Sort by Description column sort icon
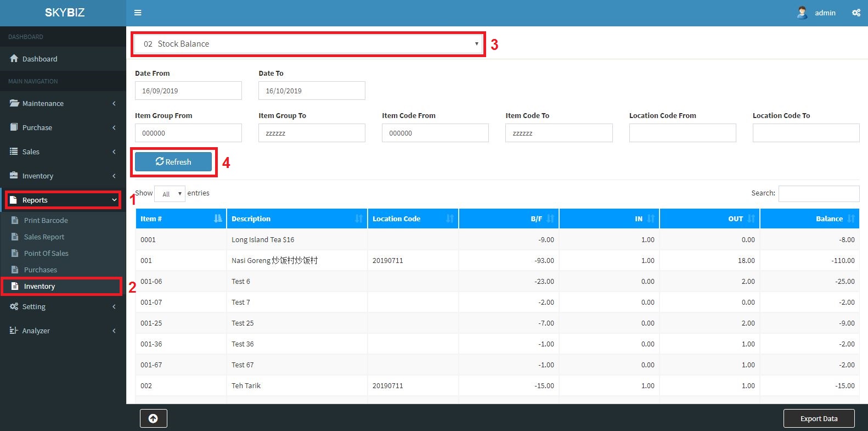The height and width of the screenshot is (431, 868). [x=359, y=219]
